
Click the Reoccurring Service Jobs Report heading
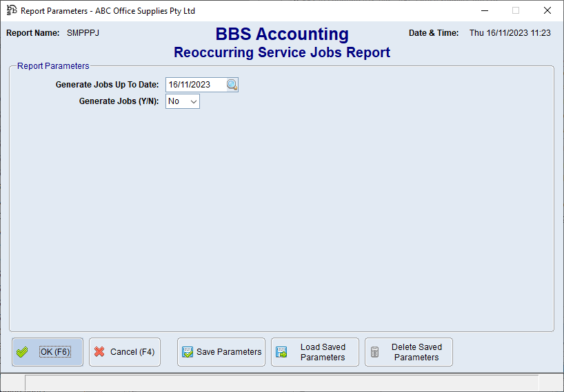click(x=282, y=52)
